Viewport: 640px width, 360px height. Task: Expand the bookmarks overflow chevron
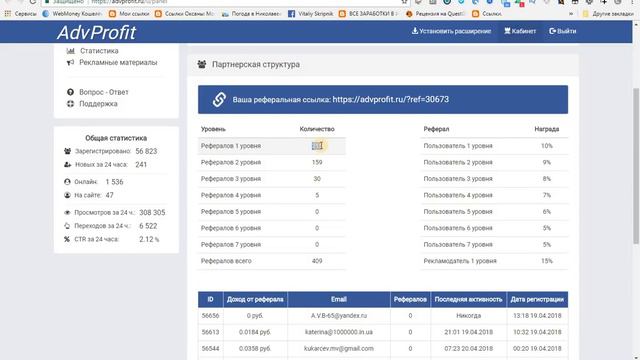pos(571,14)
